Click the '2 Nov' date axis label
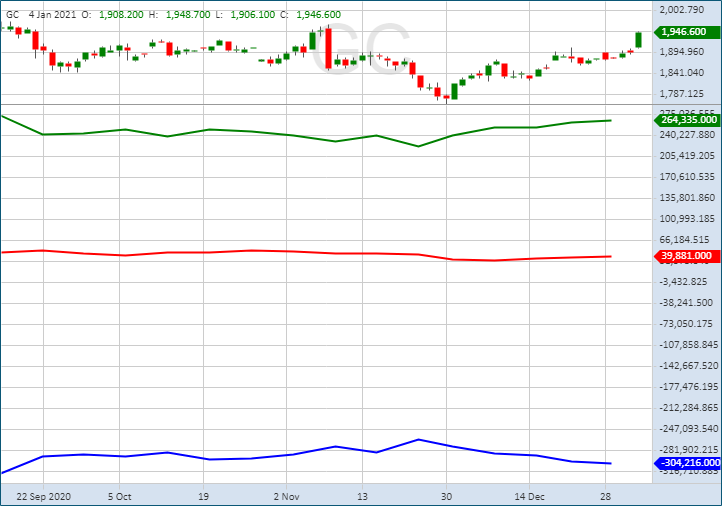Viewport: 722px width, 506px height. click(286, 497)
